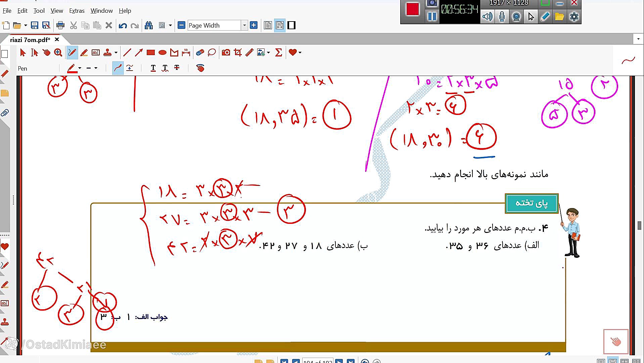This screenshot has height=363, width=644.
Task: Expand the favorites heart dropdown arrow
Action: 300,52
